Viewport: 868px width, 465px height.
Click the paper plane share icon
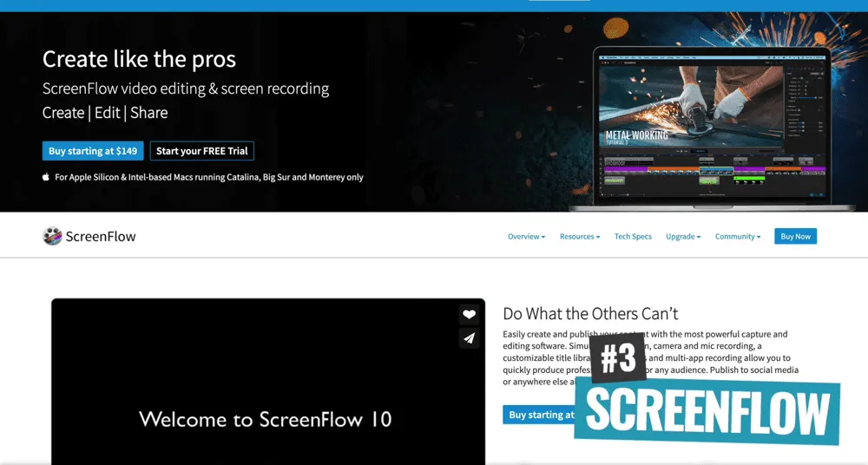pos(469,338)
